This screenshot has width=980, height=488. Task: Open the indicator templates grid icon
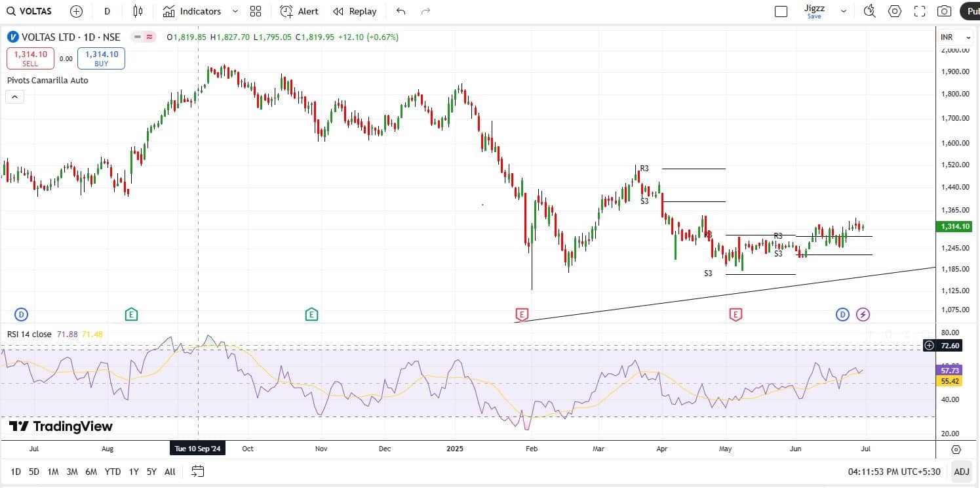[x=256, y=11]
